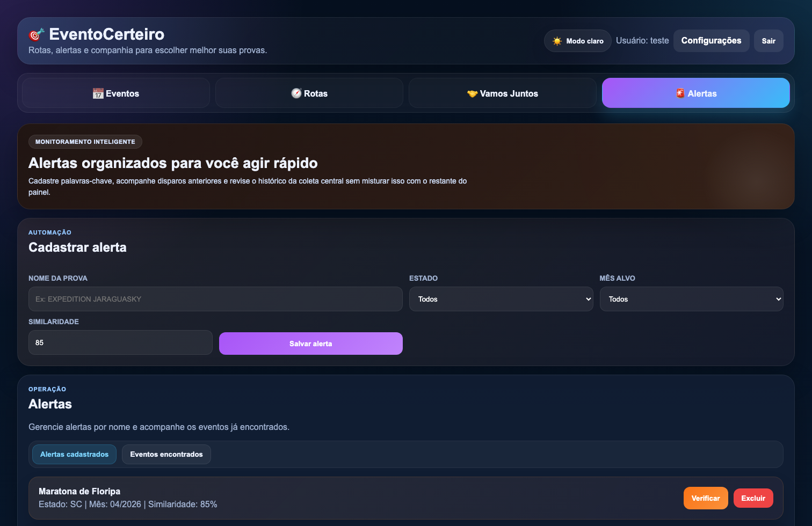Click the target icon beside EventoCerteiro title
The image size is (812, 526).
pyautogui.click(x=35, y=34)
